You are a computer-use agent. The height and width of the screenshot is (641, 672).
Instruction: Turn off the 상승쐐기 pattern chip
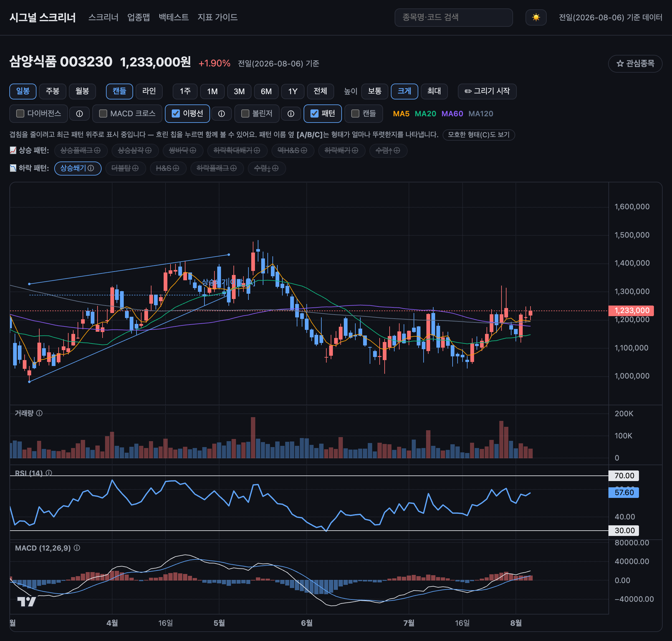point(78,168)
